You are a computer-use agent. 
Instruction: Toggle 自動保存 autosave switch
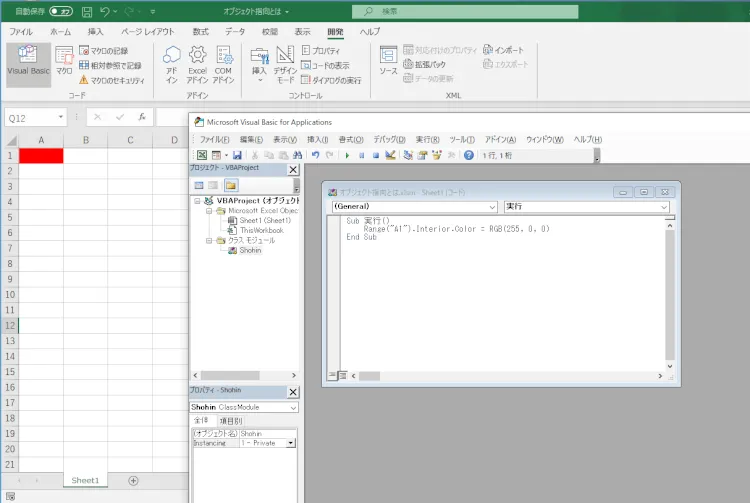61,11
